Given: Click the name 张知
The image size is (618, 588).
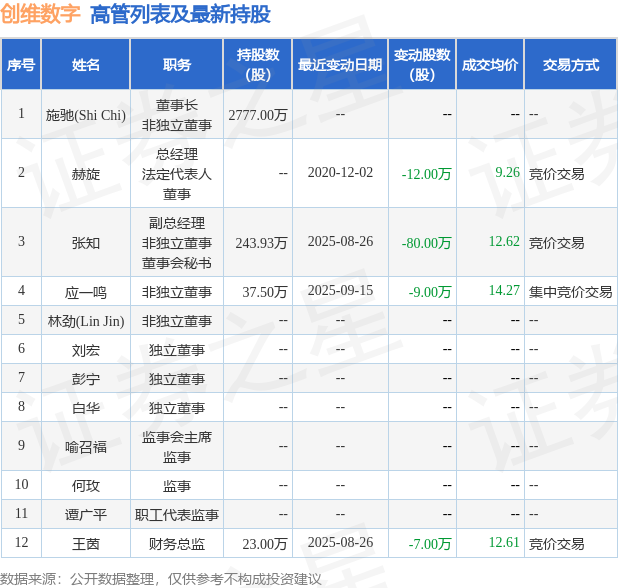Looking at the screenshot, I should [x=86, y=243].
